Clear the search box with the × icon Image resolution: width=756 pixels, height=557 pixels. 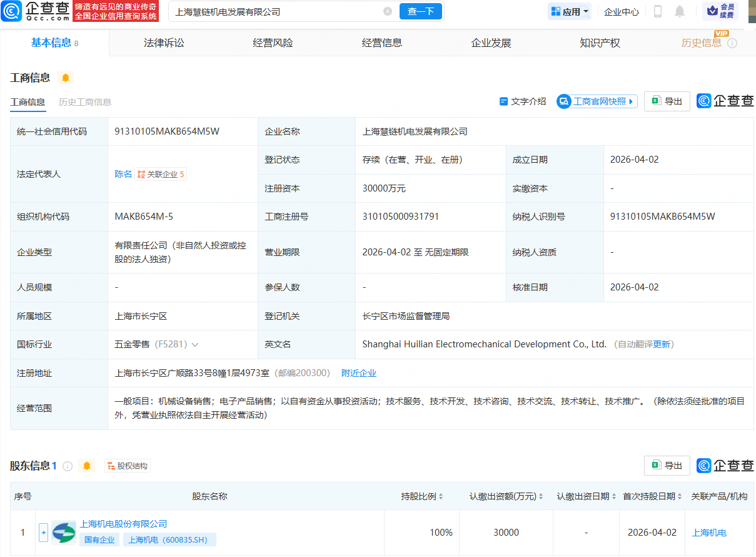pyautogui.click(x=388, y=11)
